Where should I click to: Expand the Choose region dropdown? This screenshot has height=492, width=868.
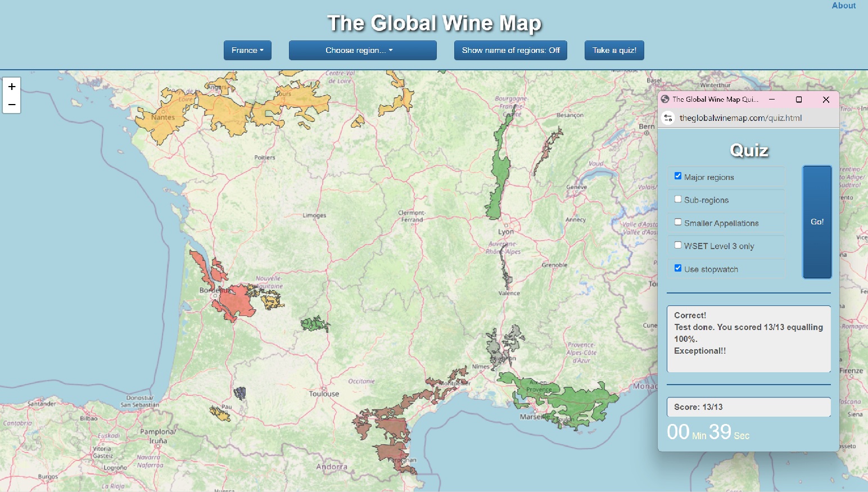pos(363,50)
